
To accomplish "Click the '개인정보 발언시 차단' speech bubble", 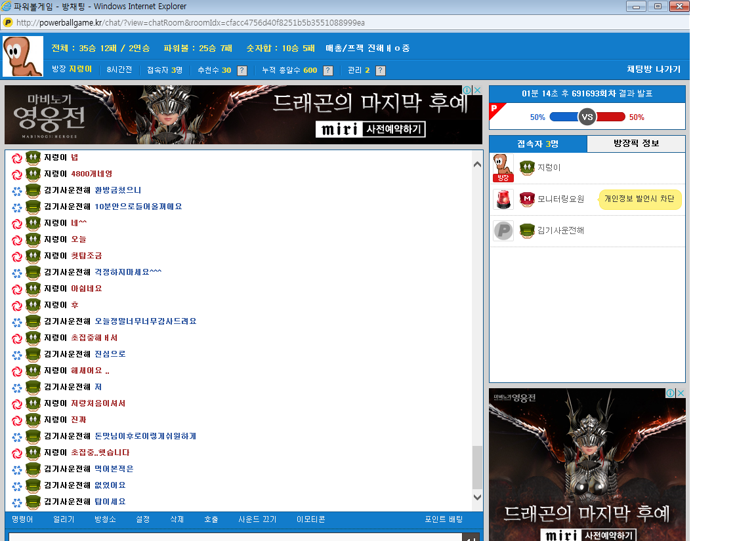I will 639,199.
